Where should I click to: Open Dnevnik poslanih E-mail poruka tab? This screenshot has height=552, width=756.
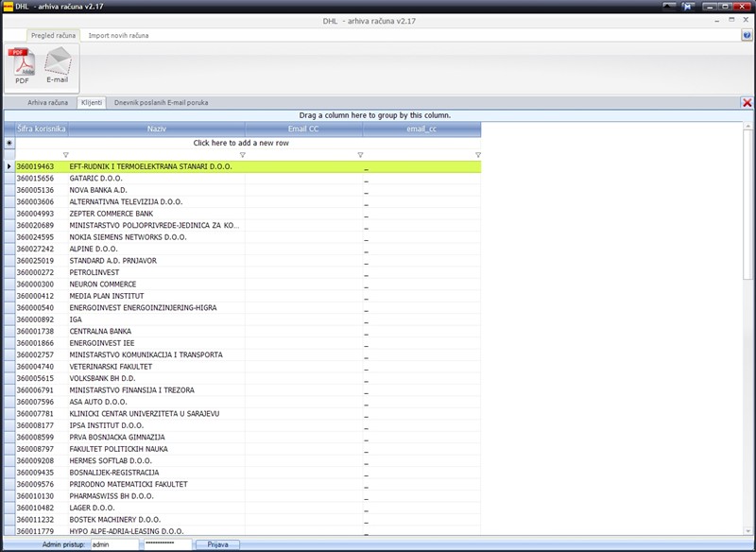[x=161, y=103]
